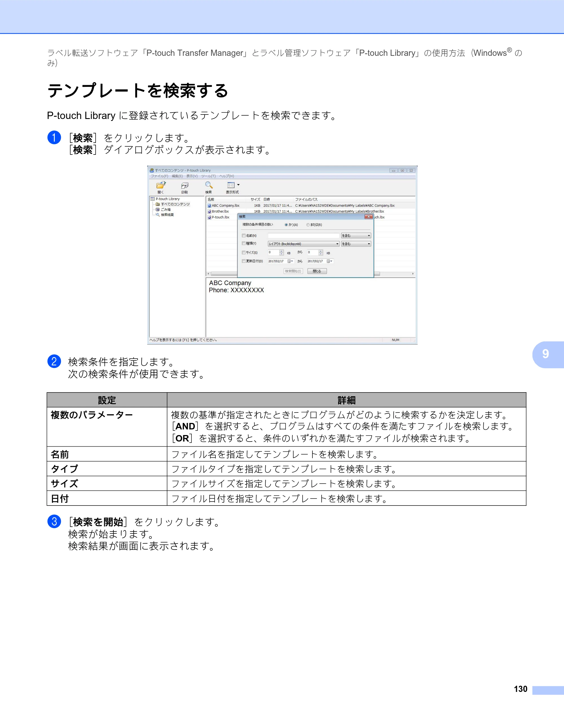Enable the 更新日付(D) checkbox
This screenshot has height=728, width=564.
(x=244, y=261)
